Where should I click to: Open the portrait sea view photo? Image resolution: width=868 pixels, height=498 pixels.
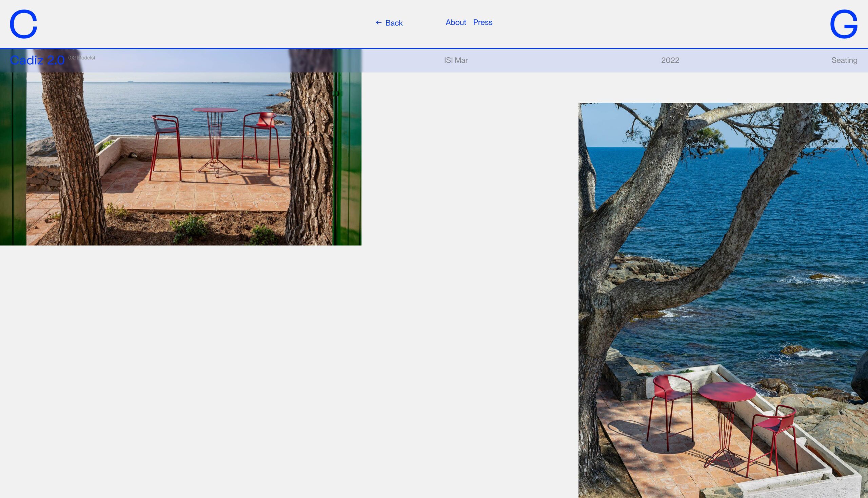tap(723, 300)
